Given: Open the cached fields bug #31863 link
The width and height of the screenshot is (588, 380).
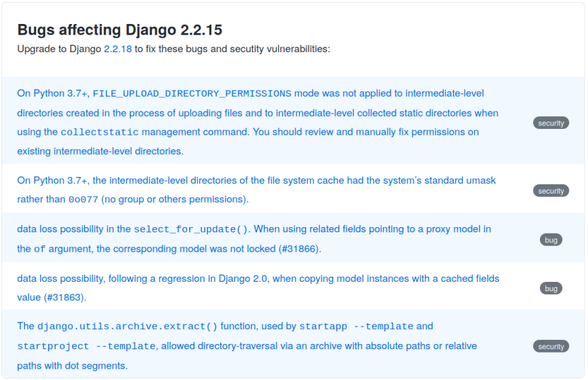Looking at the screenshot, I should 258,288.
